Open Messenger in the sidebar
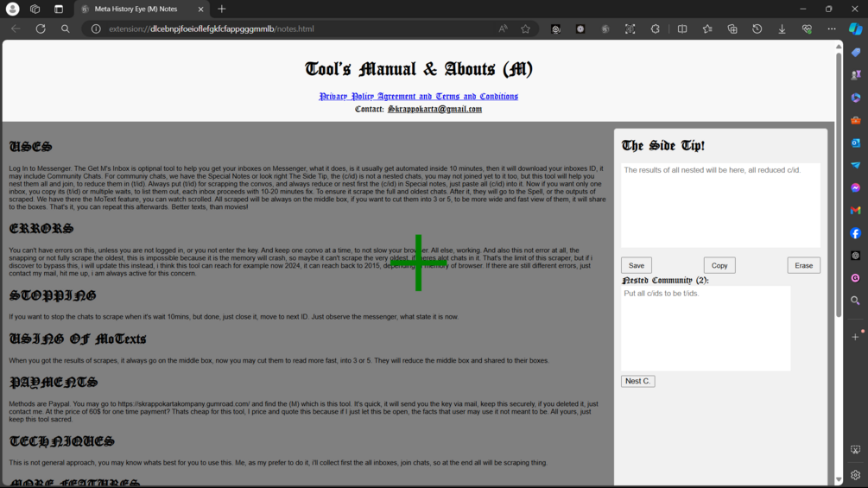 pyautogui.click(x=855, y=187)
